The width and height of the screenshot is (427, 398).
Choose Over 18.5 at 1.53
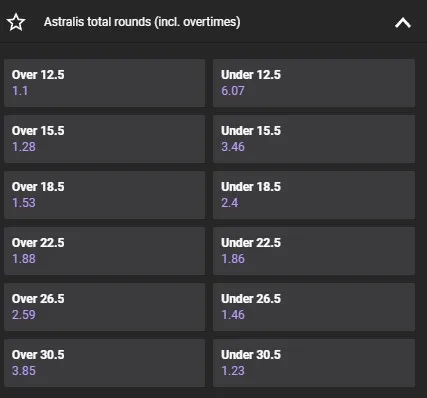[104, 195]
